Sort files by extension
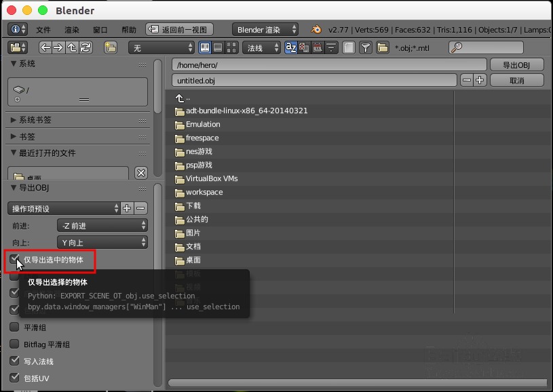Screen dimensions: 553x392 [x=304, y=47]
